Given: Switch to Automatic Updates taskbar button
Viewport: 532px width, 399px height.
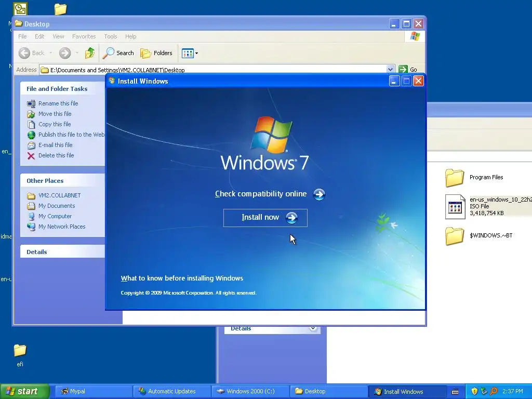Looking at the screenshot, I should (171, 392).
